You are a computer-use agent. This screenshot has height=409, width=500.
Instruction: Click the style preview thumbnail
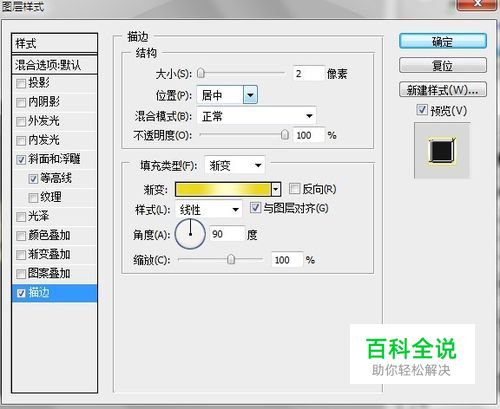point(442,150)
